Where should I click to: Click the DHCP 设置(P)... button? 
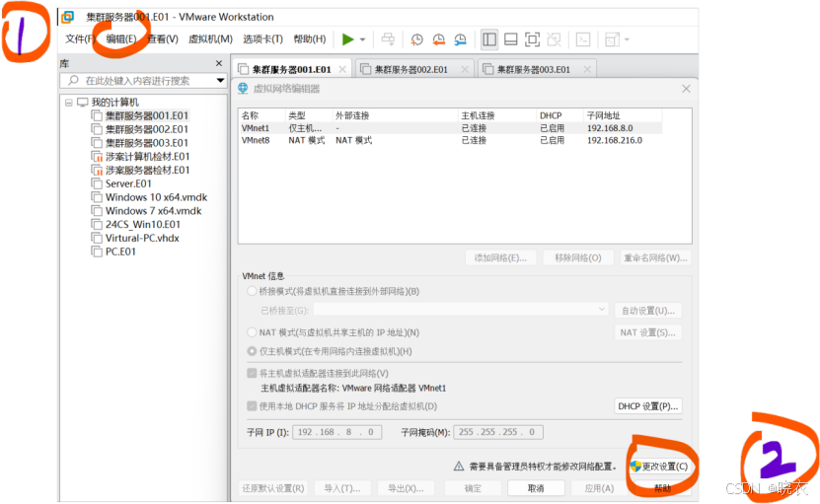[647, 406]
